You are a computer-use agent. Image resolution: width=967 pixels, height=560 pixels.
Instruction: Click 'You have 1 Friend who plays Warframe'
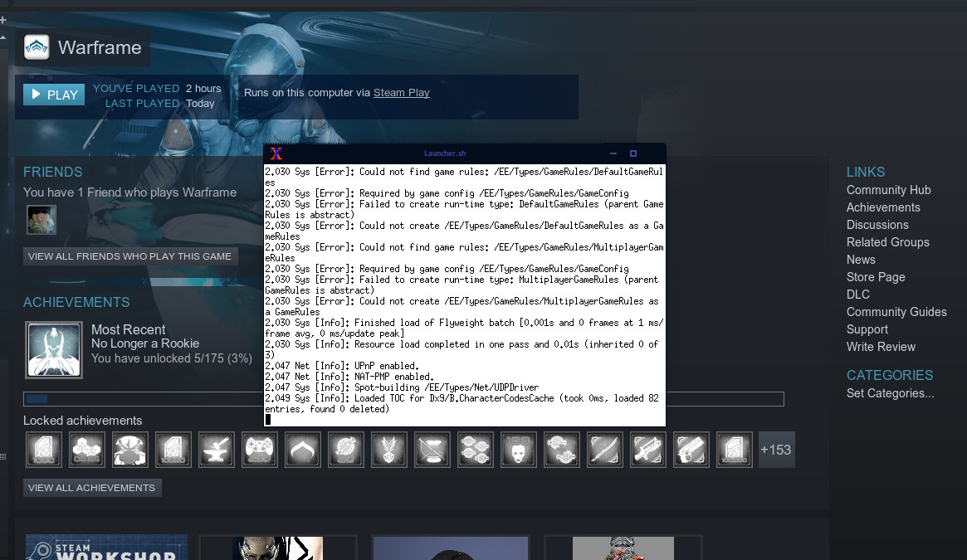coord(129,192)
